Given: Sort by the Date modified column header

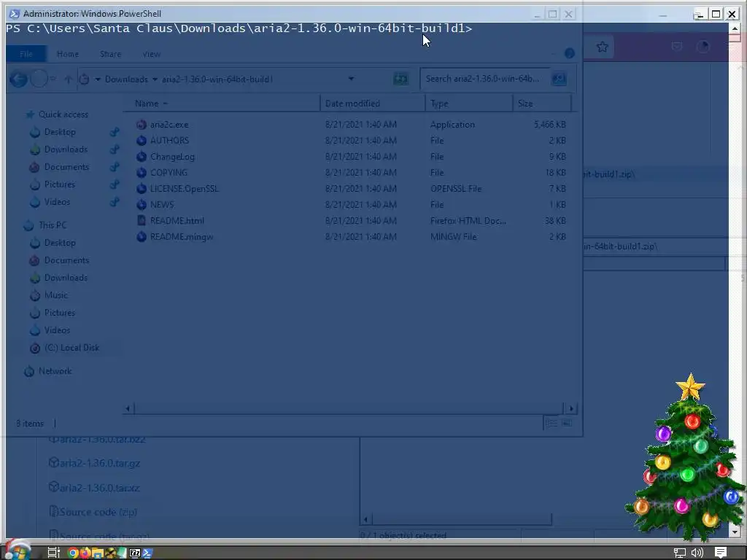Looking at the screenshot, I should tap(373, 104).
